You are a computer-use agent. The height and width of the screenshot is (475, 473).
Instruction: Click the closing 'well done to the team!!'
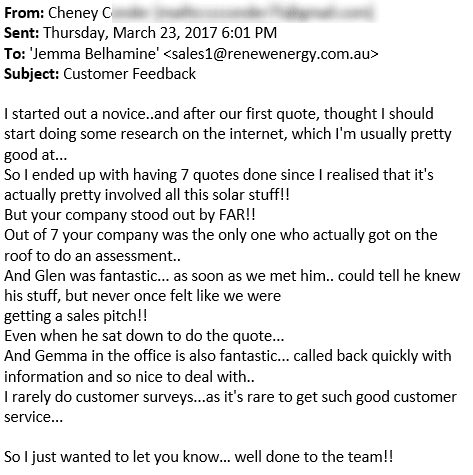click(314, 457)
